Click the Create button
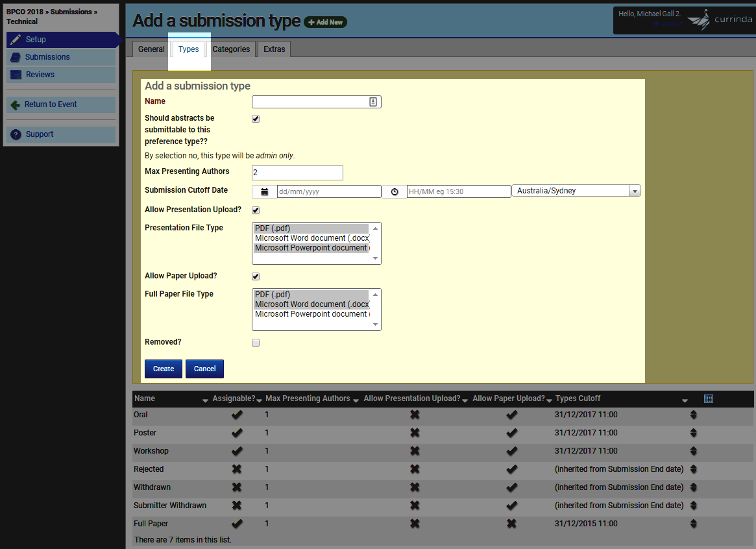 (x=164, y=369)
